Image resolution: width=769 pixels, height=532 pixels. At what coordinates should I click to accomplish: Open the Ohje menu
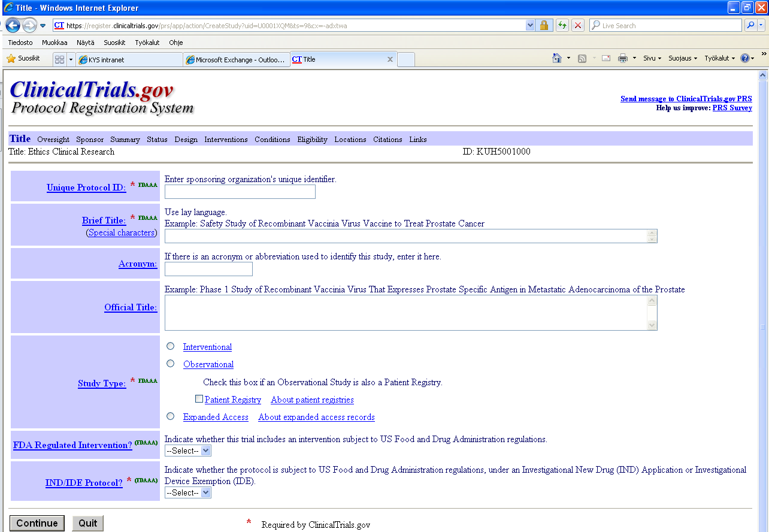click(x=176, y=43)
